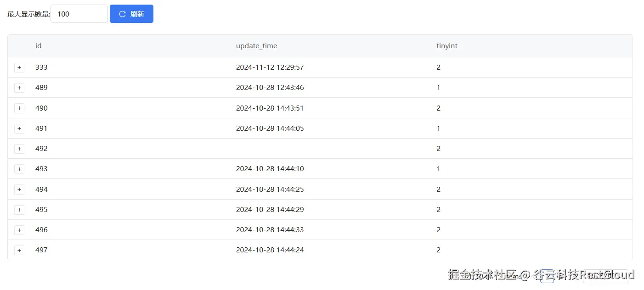Select the current page number in pagination
Image resolution: width=644 pixels, height=290 pixels.
(547, 276)
